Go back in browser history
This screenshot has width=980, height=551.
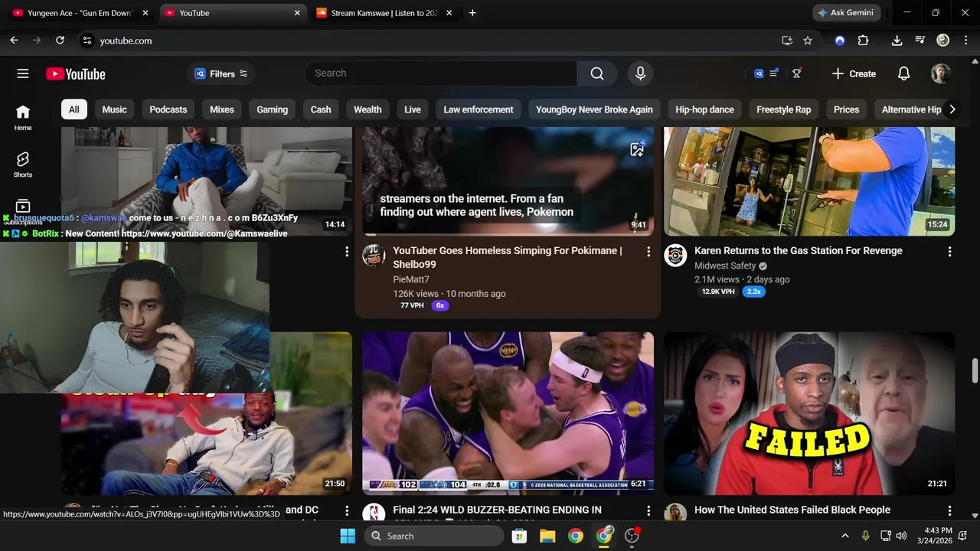[14, 41]
